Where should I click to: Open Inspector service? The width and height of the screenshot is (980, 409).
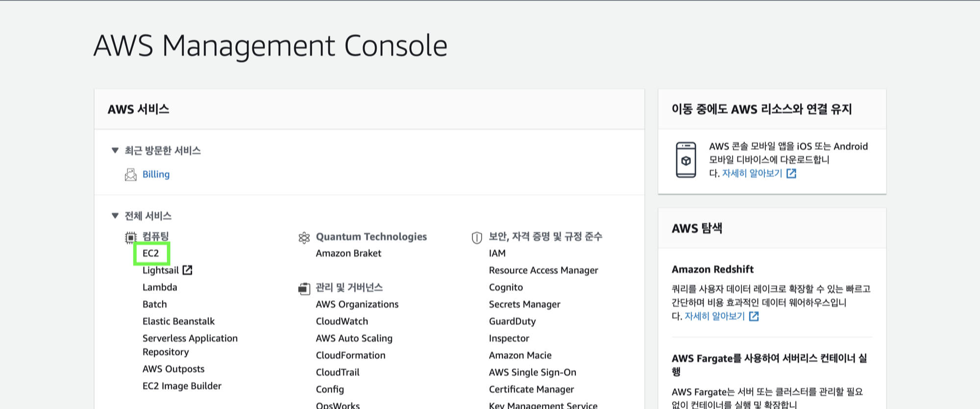[509, 338]
